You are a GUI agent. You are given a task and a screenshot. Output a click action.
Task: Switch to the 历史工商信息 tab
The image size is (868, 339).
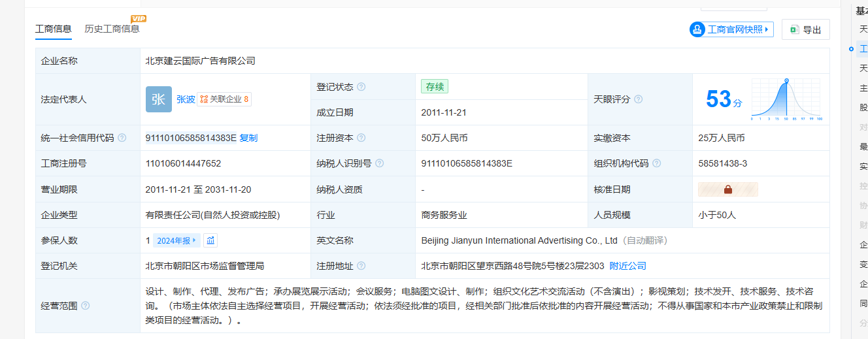pos(112,29)
